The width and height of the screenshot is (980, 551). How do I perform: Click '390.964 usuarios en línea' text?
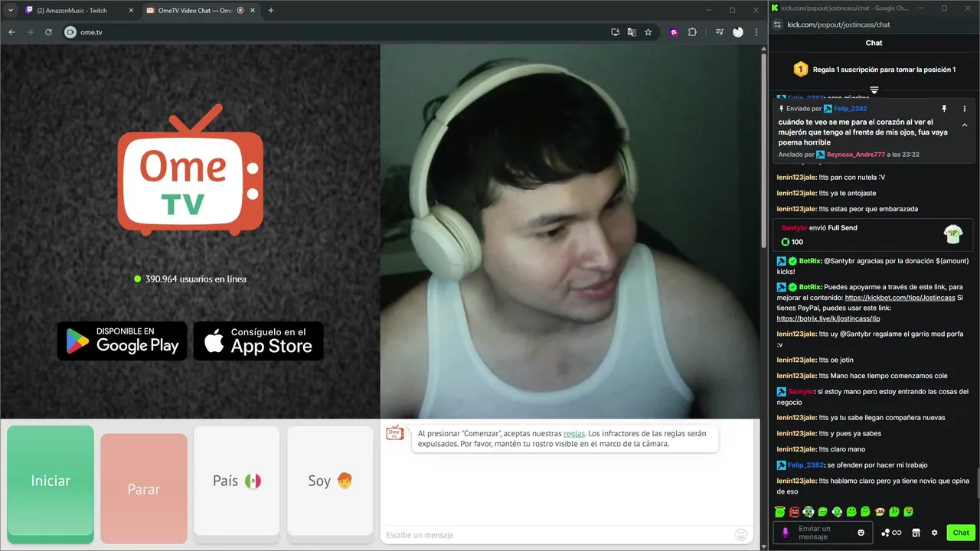point(196,279)
